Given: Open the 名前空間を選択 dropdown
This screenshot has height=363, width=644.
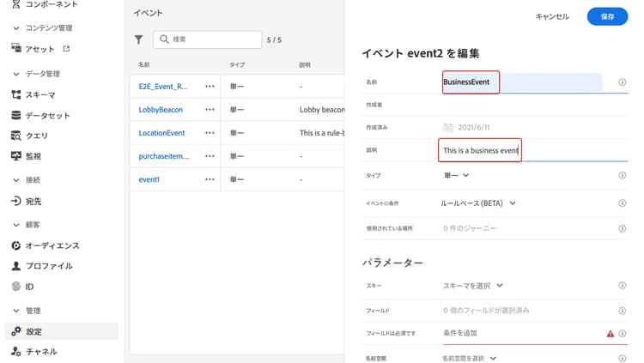Looking at the screenshot, I should [470, 358].
